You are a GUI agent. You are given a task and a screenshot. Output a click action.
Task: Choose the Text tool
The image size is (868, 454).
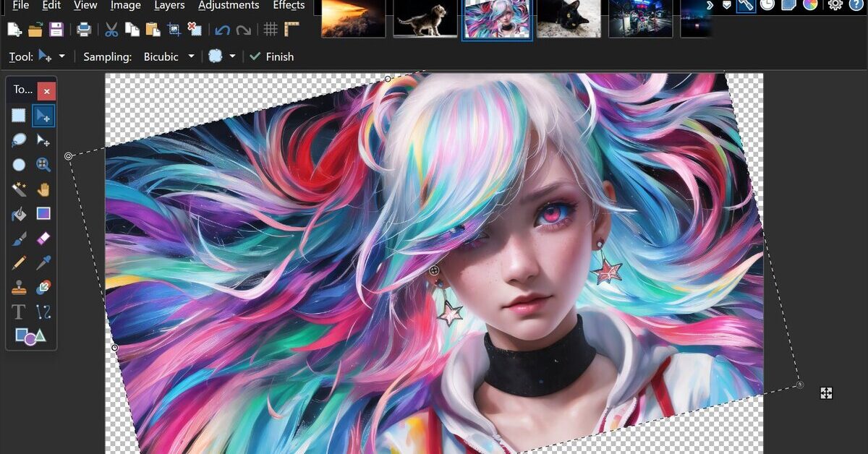(19, 312)
